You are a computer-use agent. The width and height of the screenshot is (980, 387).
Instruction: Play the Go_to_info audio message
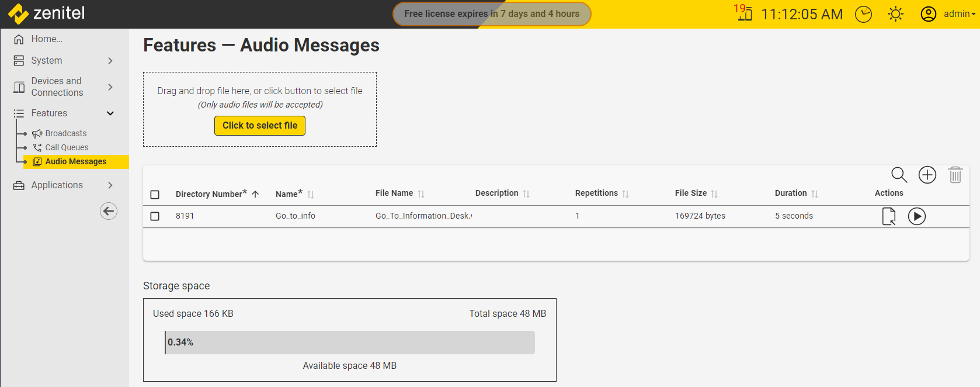click(x=916, y=216)
